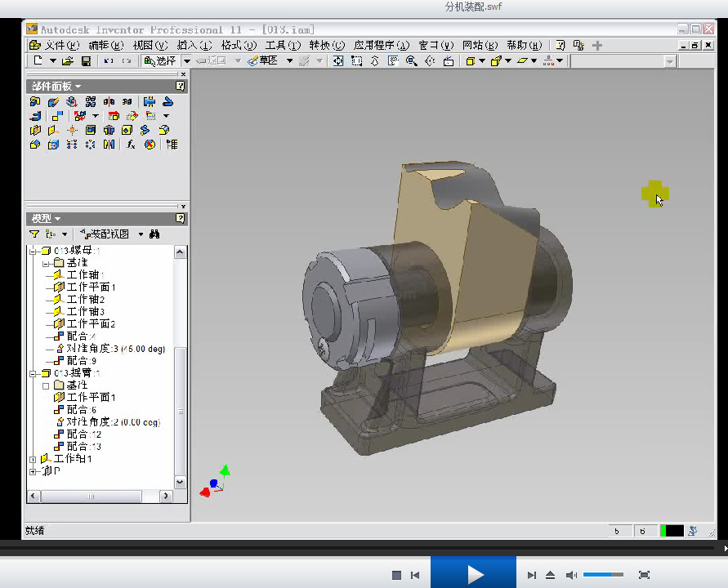Image resolution: width=728 pixels, height=588 pixels.
Task: Click the 选择 button in toolbar
Action: point(160,61)
